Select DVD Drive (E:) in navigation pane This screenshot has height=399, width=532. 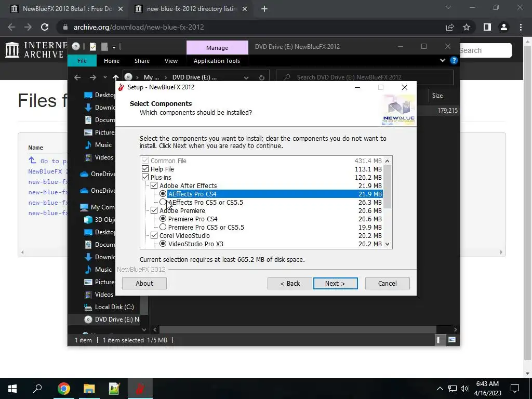pyautogui.click(x=112, y=320)
